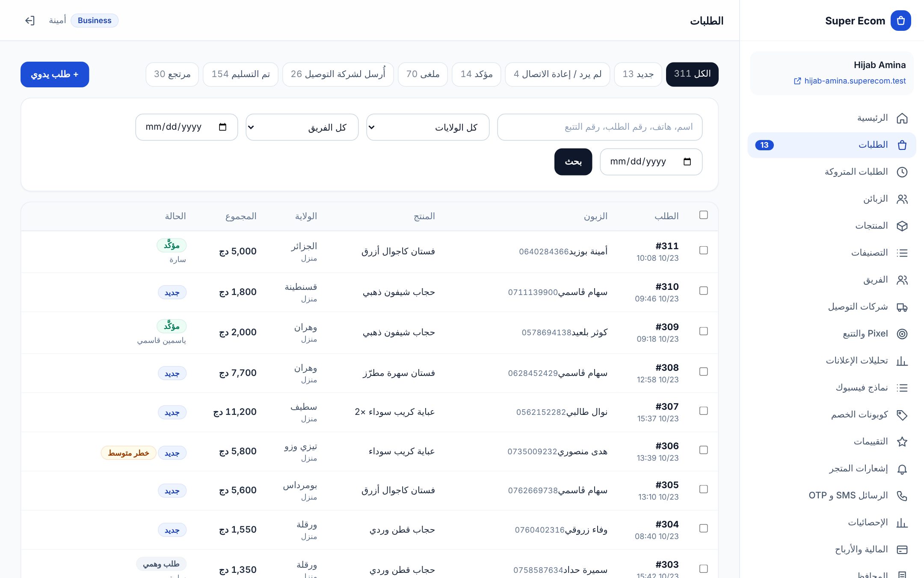The height and width of the screenshot is (578, 924).
Task: Select order #310 checkbox
Action: [703, 291]
